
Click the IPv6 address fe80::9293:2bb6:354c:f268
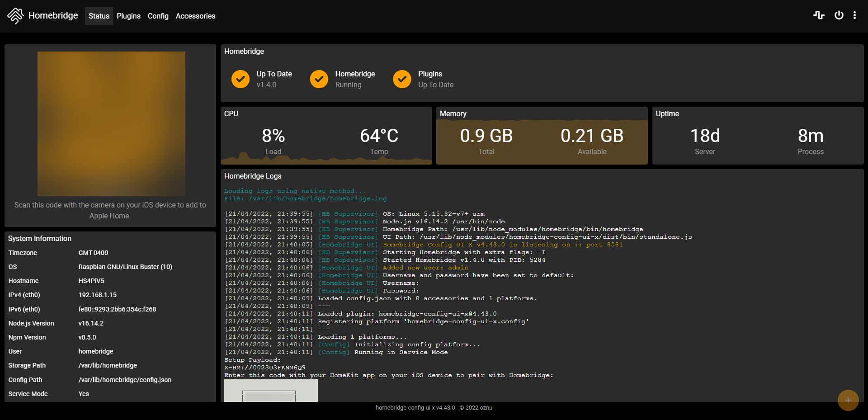pos(117,309)
